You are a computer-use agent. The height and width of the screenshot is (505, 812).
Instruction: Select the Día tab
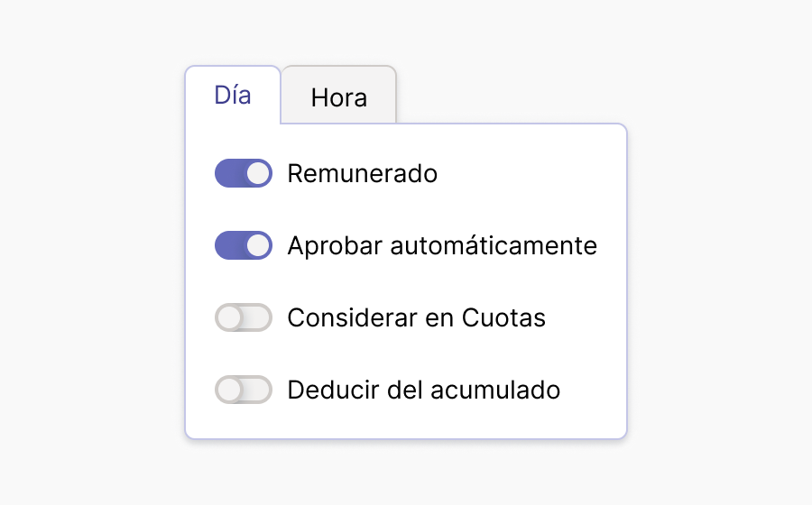point(233,95)
